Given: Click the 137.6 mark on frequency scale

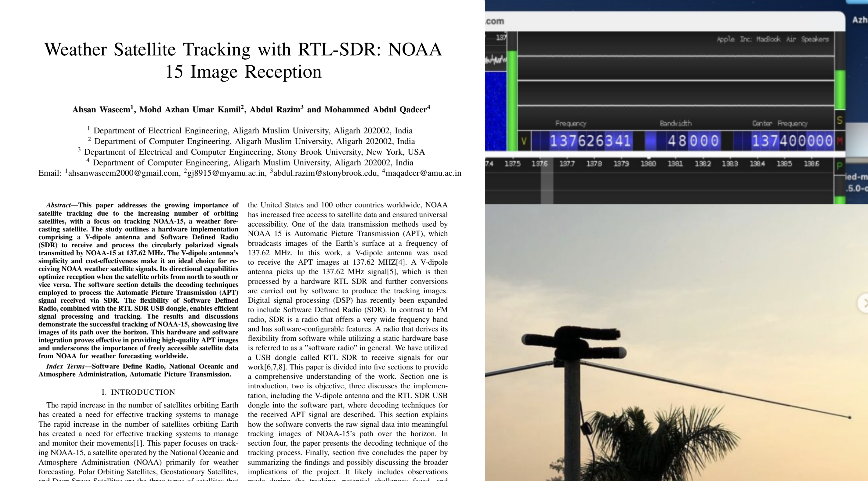Looking at the screenshot, I should coord(539,164).
